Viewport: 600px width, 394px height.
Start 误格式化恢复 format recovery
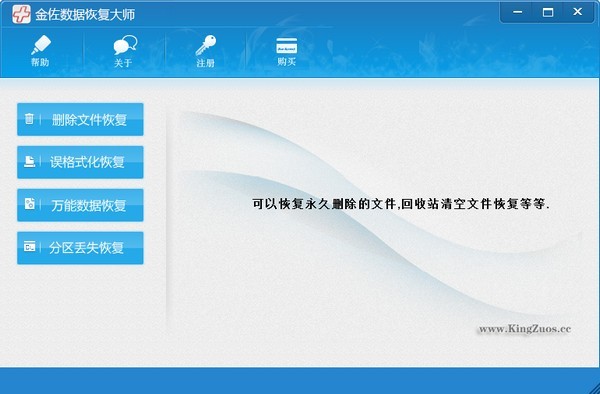(x=80, y=162)
